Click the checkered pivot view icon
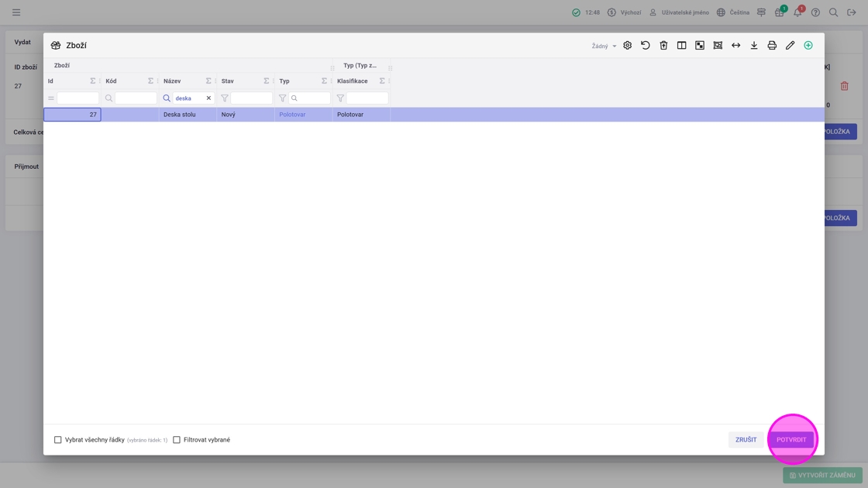The image size is (868, 488). click(x=700, y=46)
